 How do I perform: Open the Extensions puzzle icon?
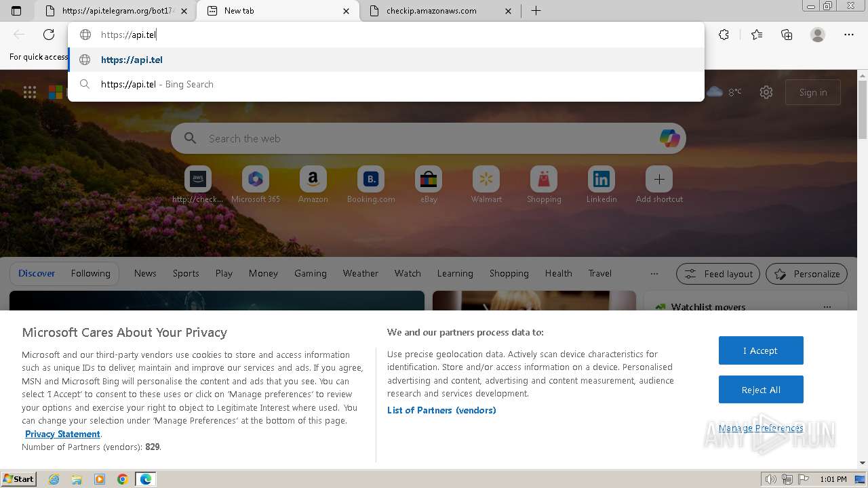pos(724,35)
